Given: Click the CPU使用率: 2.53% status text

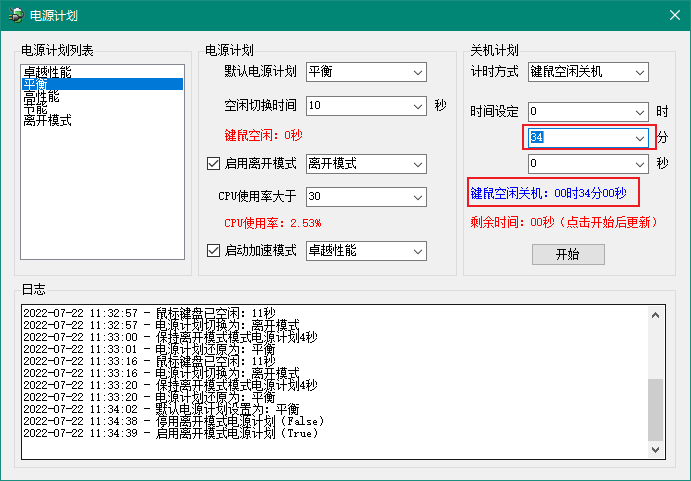Looking at the screenshot, I should pos(273,223).
